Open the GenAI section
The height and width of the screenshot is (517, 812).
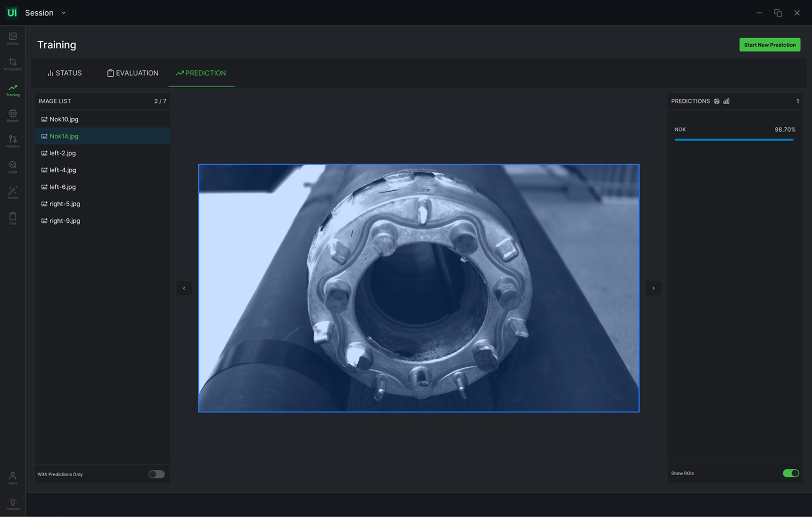click(x=12, y=193)
